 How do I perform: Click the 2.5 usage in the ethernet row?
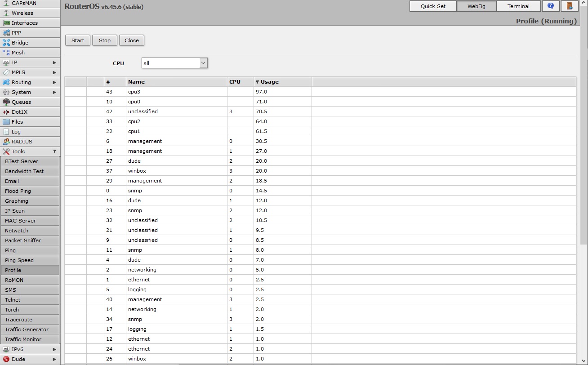260,280
